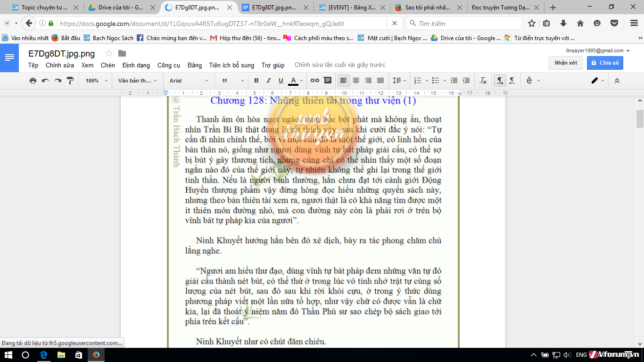Star this document
The image size is (644, 362).
(109, 53)
